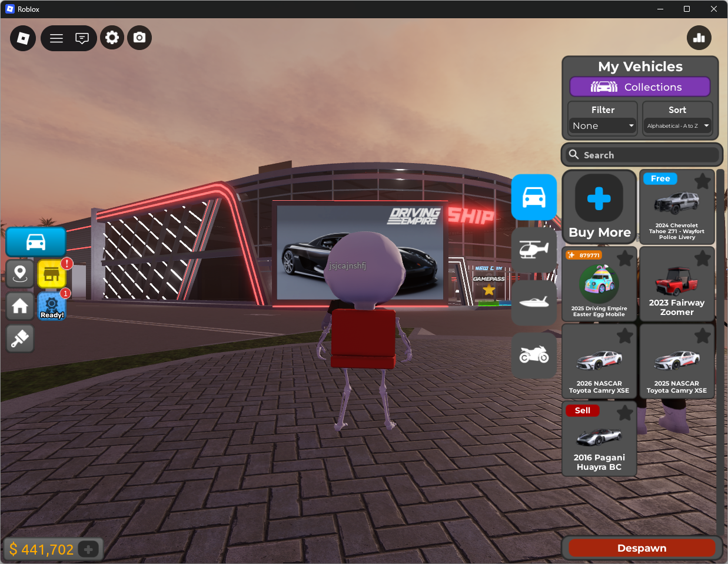Click the 879771 badge on Easter Egg Mobile
The height and width of the screenshot is (564, 728).
click(584, 255)
